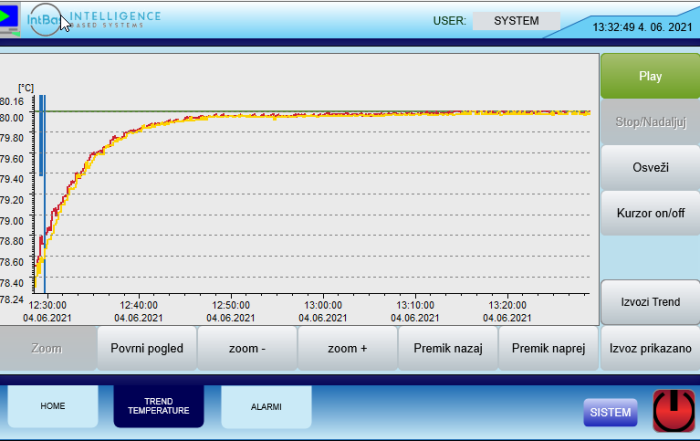Click Izvoz prikazano export button
Screen dimensions: 700x441
tap(650, 348)
